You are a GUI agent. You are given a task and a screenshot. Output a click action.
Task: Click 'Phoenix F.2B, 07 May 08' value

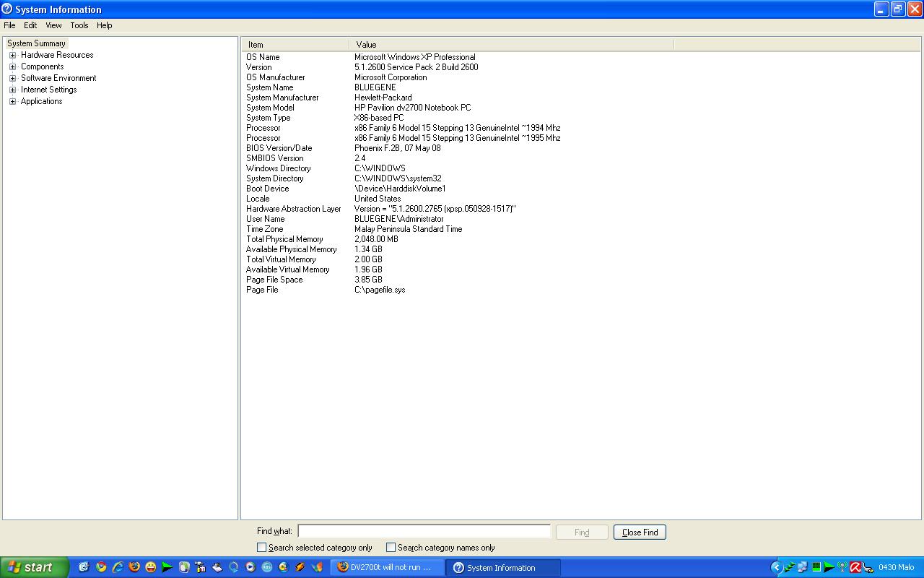pyautogui.click(x=397, y=148)
